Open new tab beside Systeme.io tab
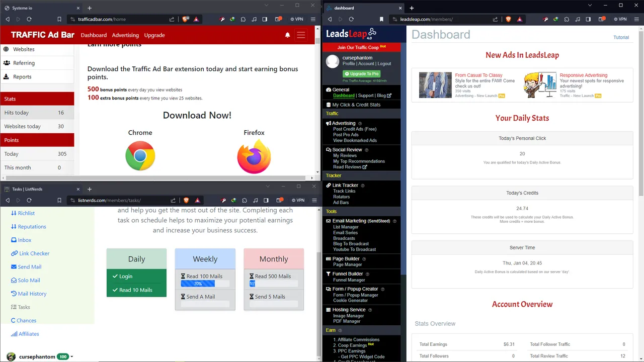This screenshot has height=362, width=644. point(90,8)
